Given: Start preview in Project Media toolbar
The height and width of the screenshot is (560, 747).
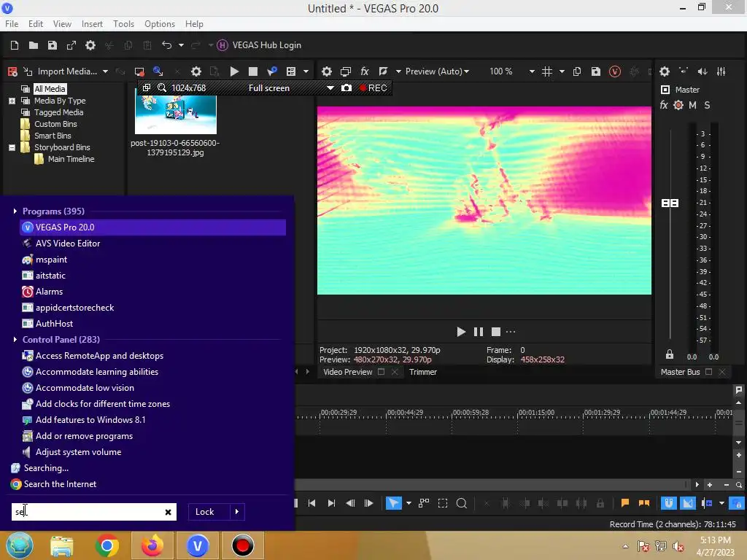Looking at the screenshot, I should point(234,71).
